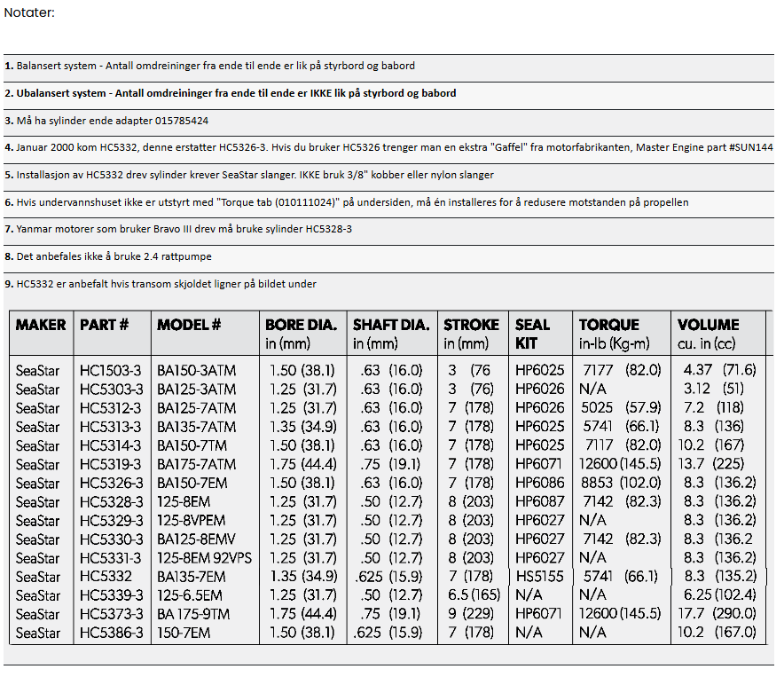
Task: Click part number HC5339-3
Action: pyautogui.click(x=111, y=596)
